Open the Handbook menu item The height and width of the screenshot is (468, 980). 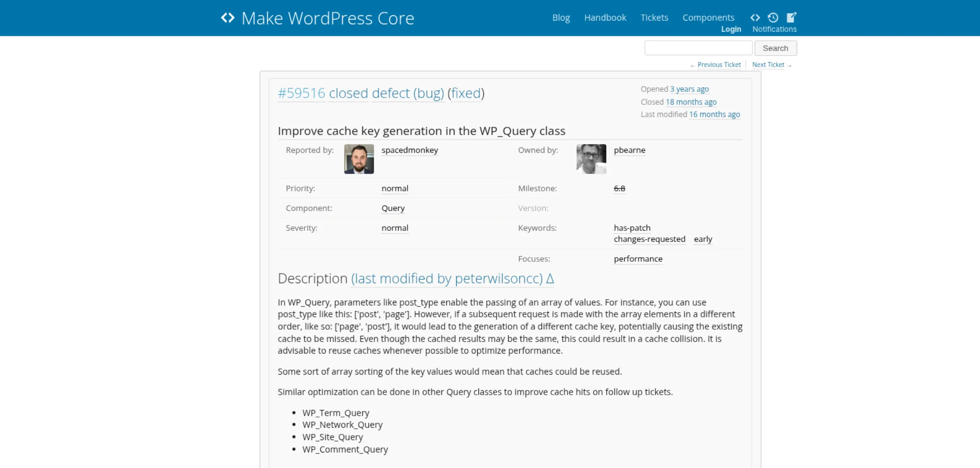tap(605, 18)
